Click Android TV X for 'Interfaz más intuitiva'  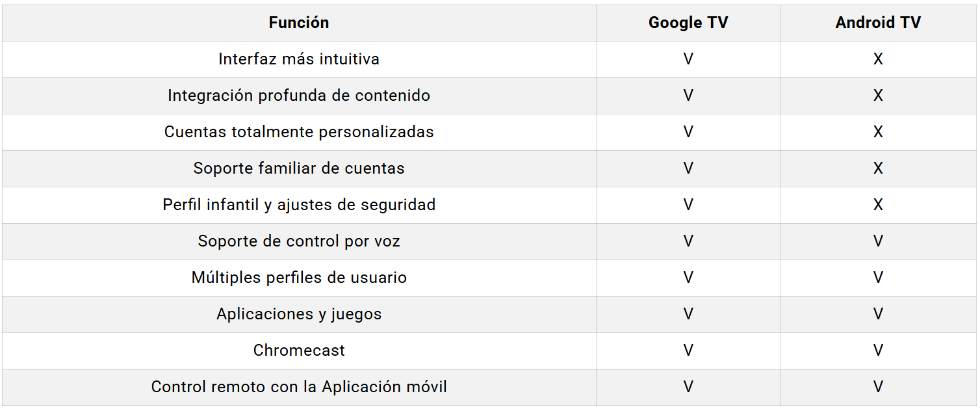pyautogui.click(x=878, y=59)
